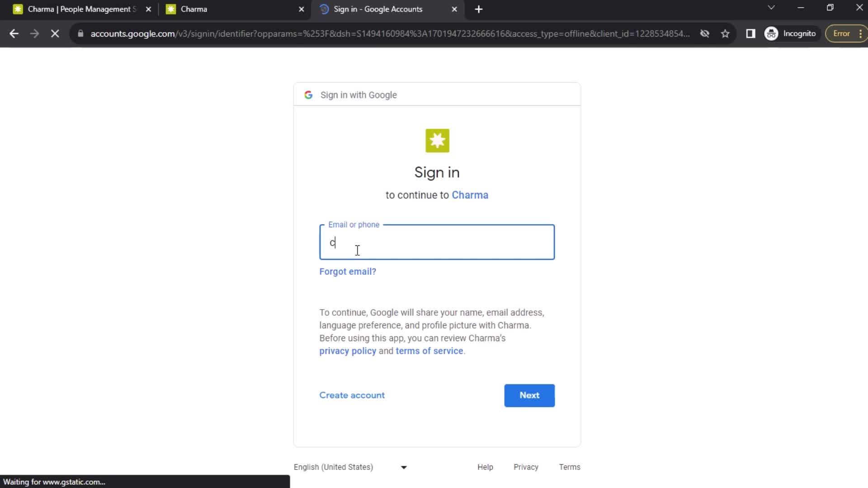The width and height of the screenshot is (868, 488).
Task: Open the Privacy footer link
Action: click(x=526, y=467)
